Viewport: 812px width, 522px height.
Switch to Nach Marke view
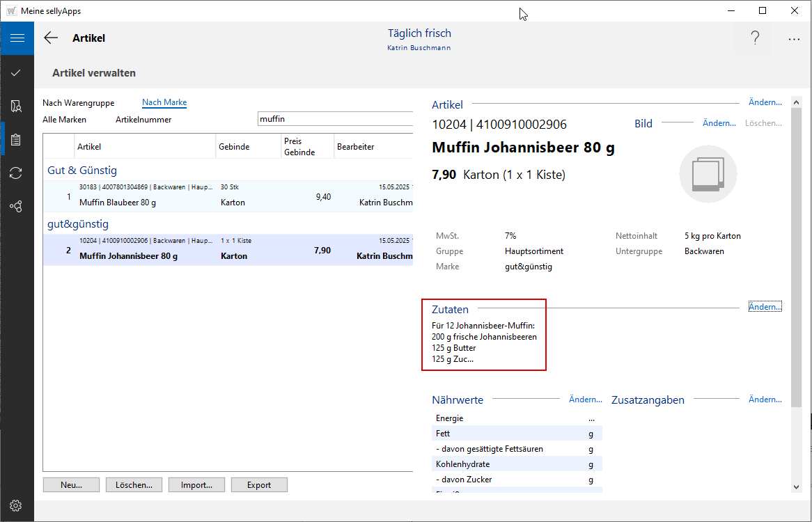click(x=164, y=102)
